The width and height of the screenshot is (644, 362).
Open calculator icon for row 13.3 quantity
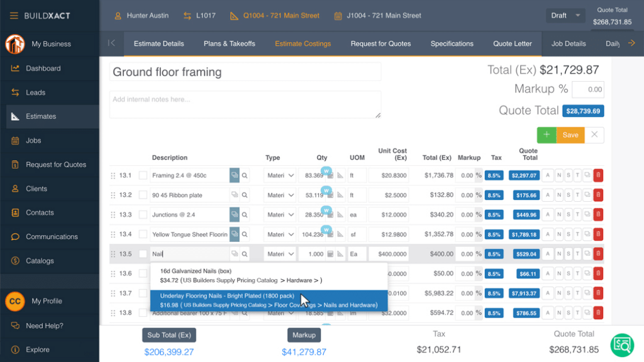point(330,215)
